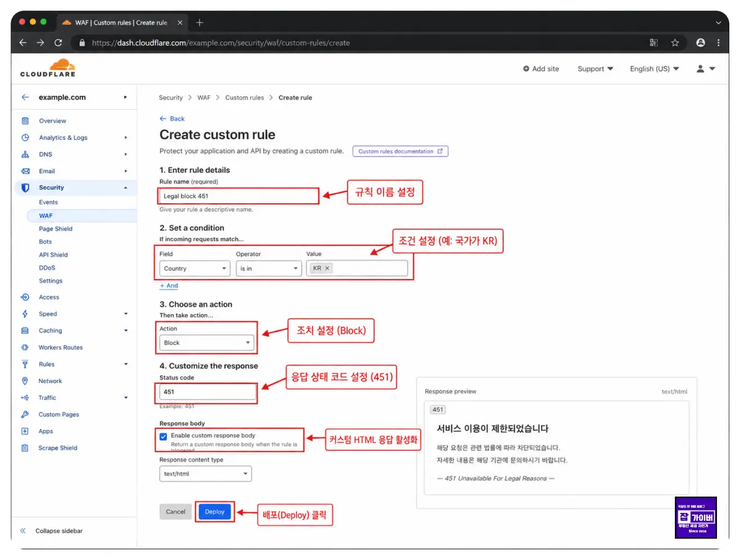Click the QR code icon in address bar
Image resolution: width=740 pixels, height=560 pixels.
click(654, 43)
